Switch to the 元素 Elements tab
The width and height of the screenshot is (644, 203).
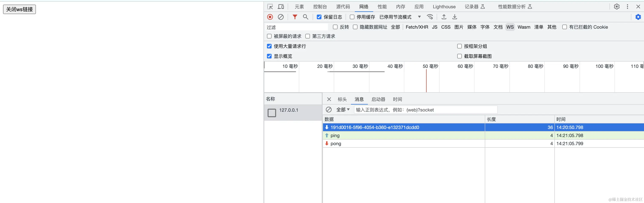pos(299,7)
